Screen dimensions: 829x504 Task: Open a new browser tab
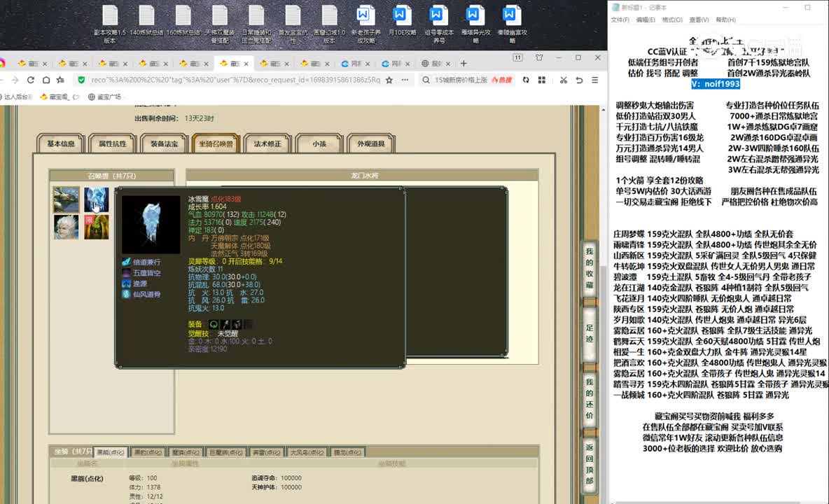(464, 64)
